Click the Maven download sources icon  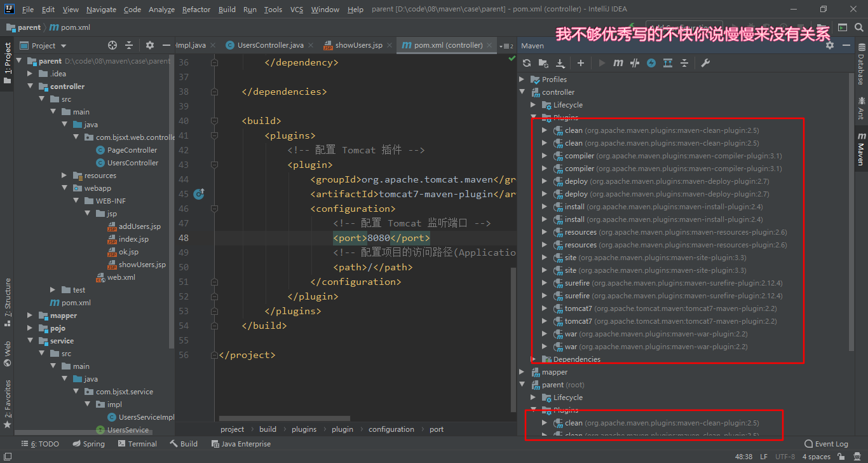(x=560, y=63)
